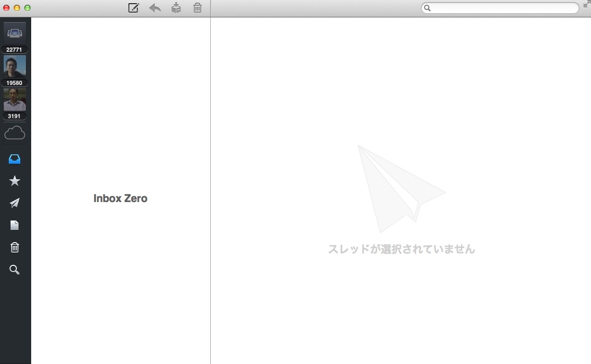The height and width of the screenshot is (364, 591).
Task: Open the Sent folder paper-plane icon
Action: point(15,203)
